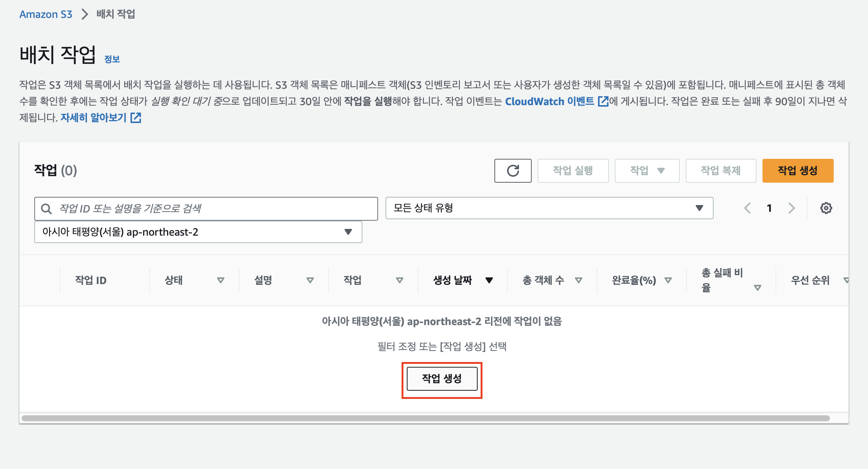868x469 pixels.
Task: Go to next page arrow
Action: coord(792,208)
